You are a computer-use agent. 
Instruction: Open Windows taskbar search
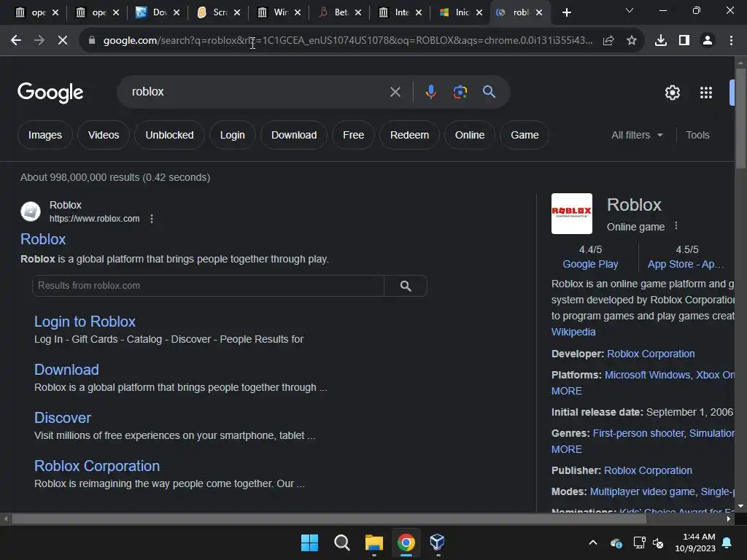pos(341,542)
